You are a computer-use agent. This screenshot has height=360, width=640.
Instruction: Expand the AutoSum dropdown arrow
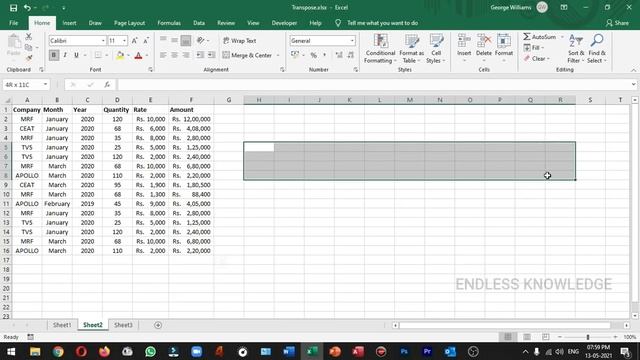coord(562,37)
